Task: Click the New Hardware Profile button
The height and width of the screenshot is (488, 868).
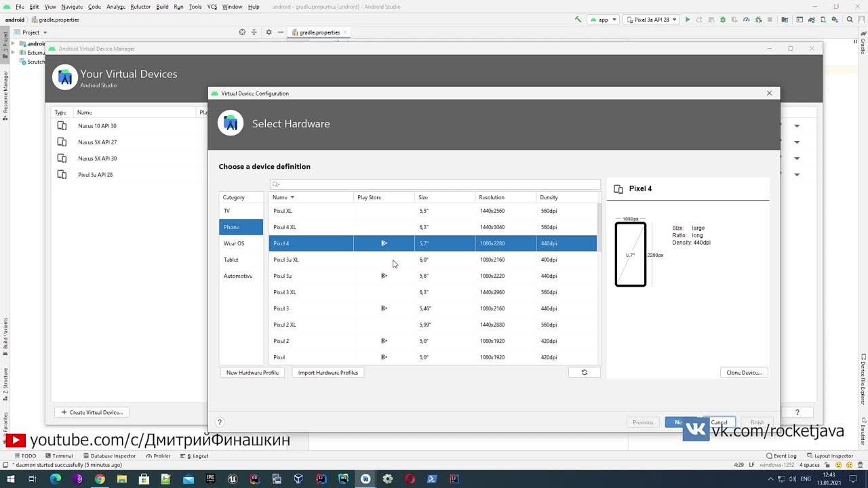Action: coord(252,373)
